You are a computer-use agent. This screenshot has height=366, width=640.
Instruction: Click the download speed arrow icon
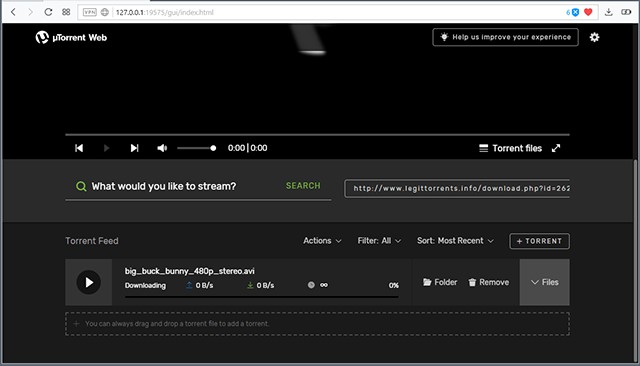click(250, 285)
